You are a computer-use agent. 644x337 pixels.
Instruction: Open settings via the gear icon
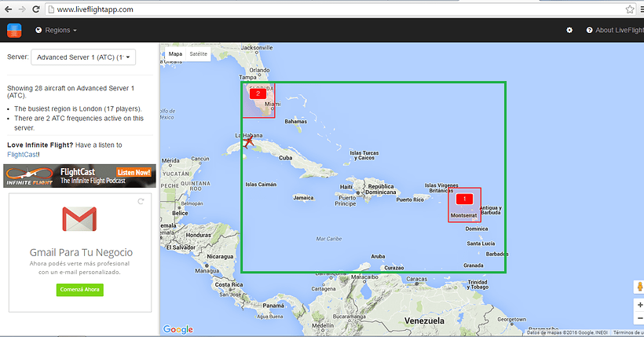click(569, 30)
